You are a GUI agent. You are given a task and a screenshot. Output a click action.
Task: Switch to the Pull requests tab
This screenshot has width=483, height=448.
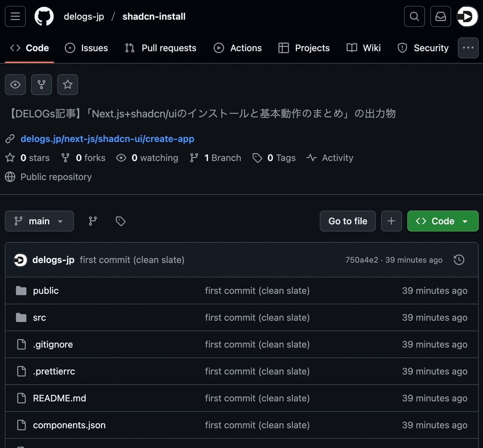(160, 48)
